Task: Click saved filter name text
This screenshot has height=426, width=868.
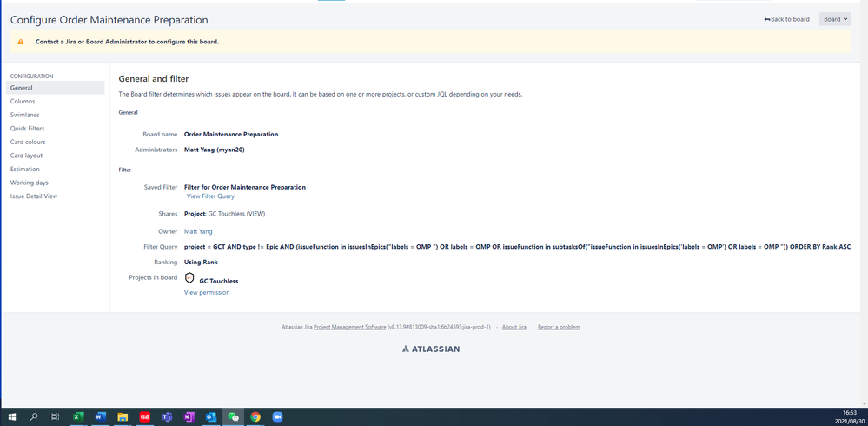Action: click(245, 187)
